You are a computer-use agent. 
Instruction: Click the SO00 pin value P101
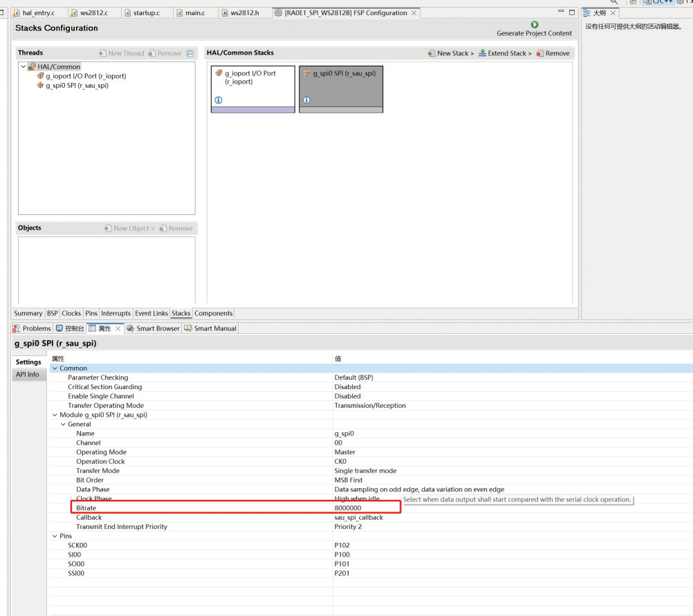pyautogui.click(x=342, y=563)
